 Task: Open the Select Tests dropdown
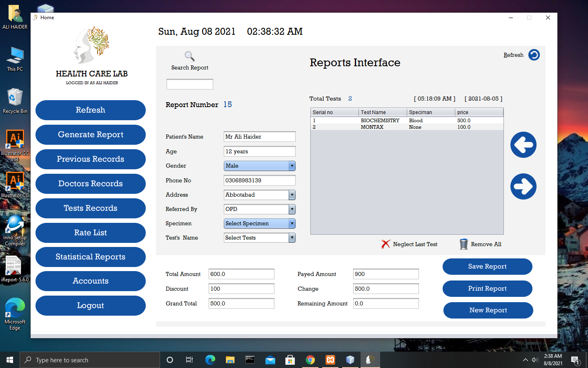click(x=260, y=238)
